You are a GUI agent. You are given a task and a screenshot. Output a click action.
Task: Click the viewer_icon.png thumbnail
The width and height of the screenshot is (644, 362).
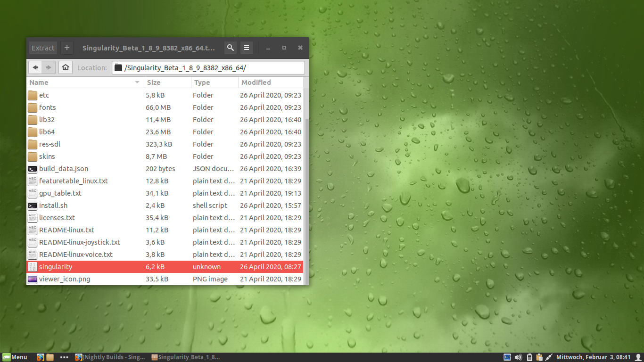pos(33,279)
